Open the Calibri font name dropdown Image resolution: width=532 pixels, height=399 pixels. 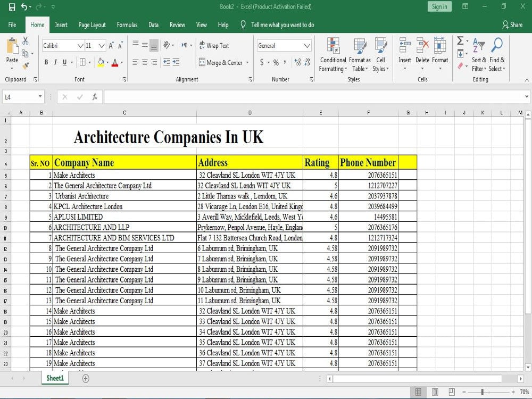80,45
